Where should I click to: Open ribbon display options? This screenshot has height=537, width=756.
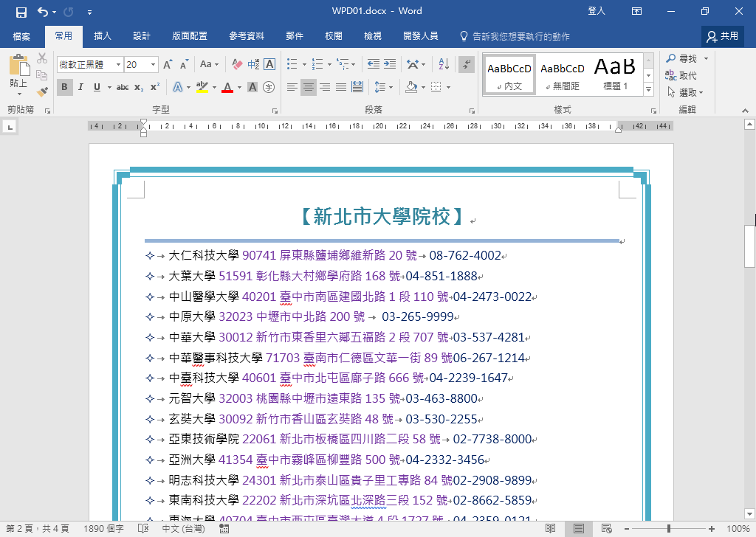636,11
